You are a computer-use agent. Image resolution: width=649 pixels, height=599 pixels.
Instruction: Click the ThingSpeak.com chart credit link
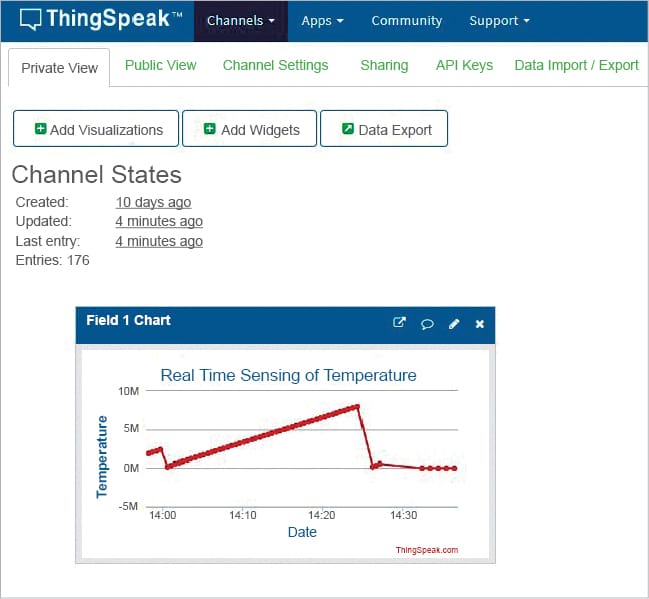[427, 550]
